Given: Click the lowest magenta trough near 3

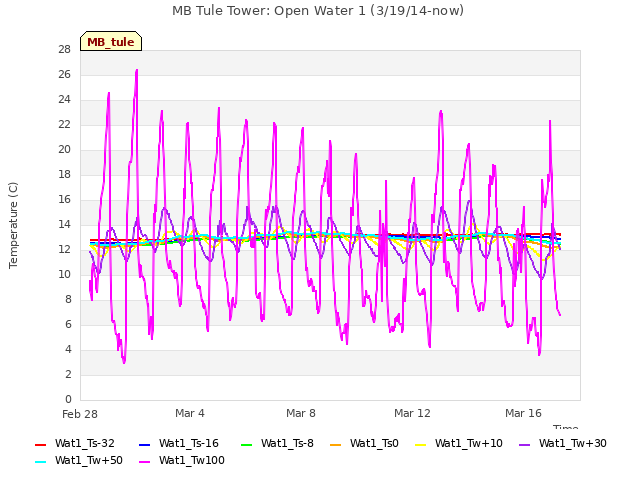Looking at the screenshot, I should (124, 362).
